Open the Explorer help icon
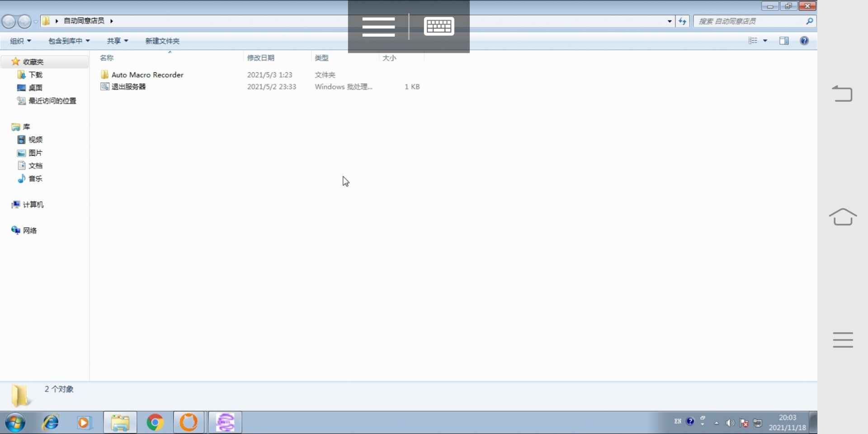 (x=804, y=41)
